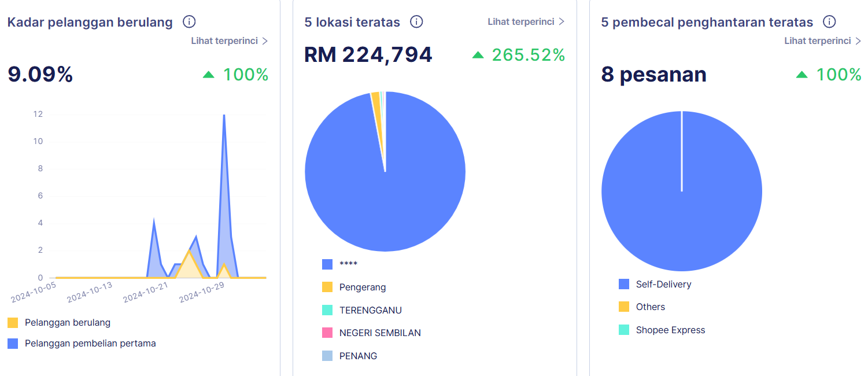This screenshot has height=376, width=868.
Task: Open Lihat terperinci for top delivery providers
Action: point(822,40)
